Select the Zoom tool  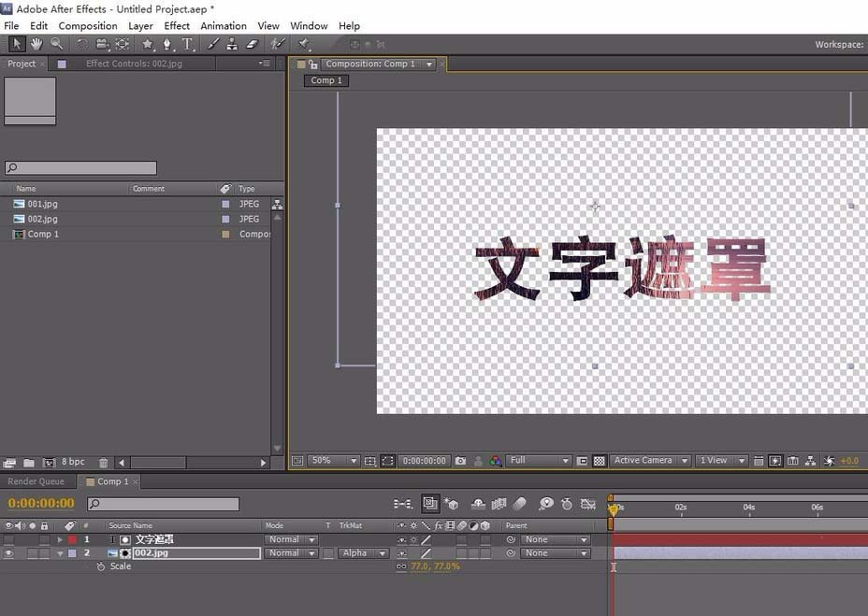pos(55,43)
